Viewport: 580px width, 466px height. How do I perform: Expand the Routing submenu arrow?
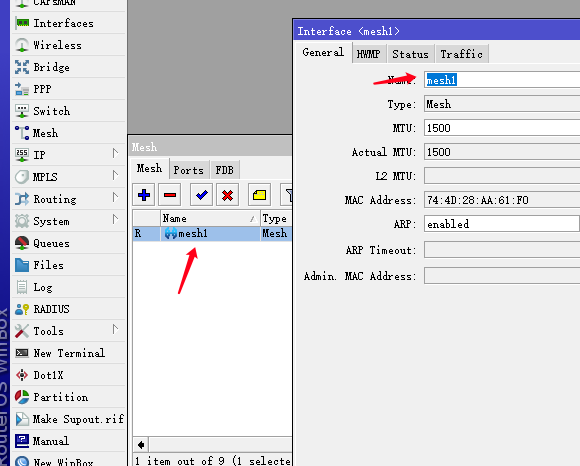pos(115,198)
